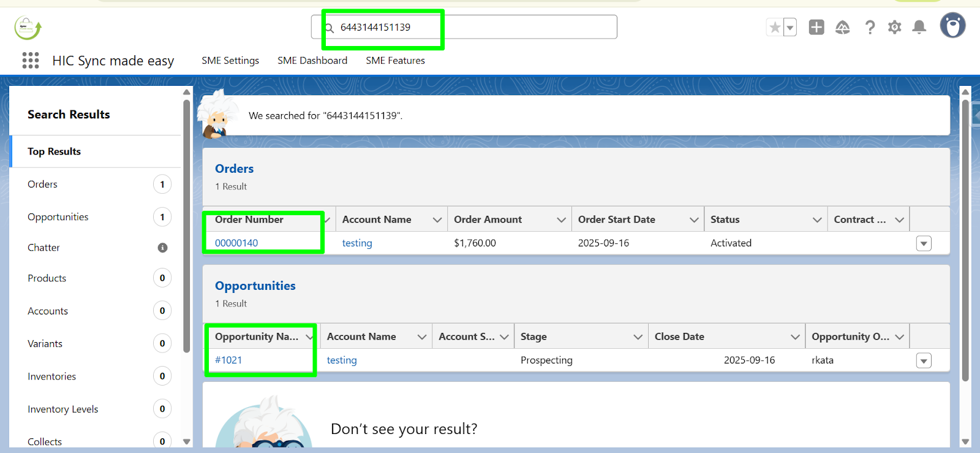
Task: Expand Opportunity Name column menu
Action: [x=309, y=337]
